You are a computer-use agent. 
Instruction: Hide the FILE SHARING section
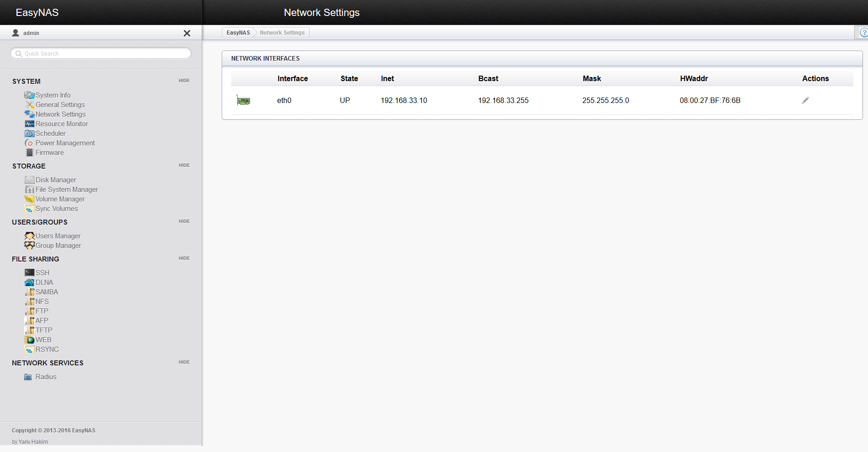[184, 258]
